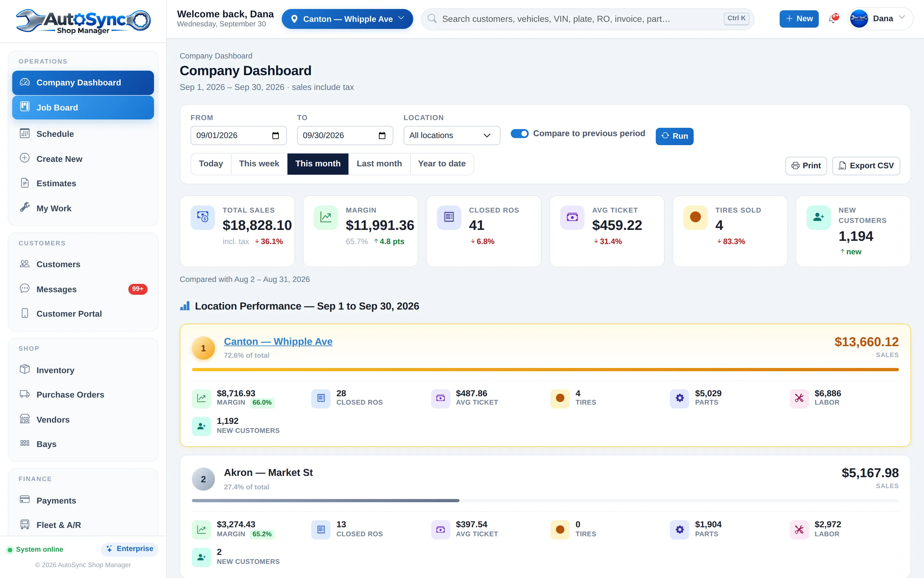Click the Customers people icon

tap(25, 264)
